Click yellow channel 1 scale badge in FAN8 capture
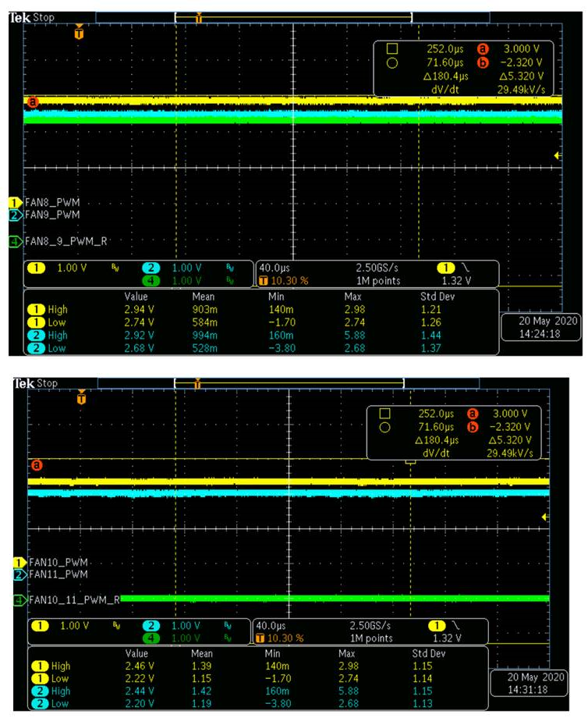Viewport: 588px width, 718px height. [36, 268]
